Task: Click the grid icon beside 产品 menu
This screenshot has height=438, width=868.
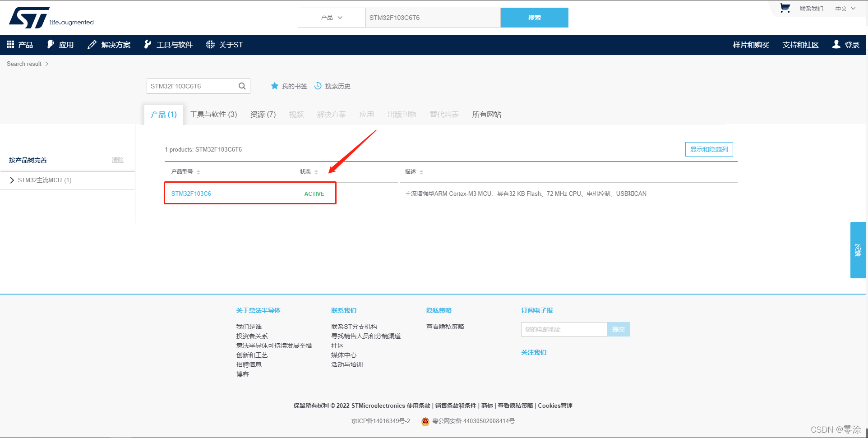Action: pos(10,44)
